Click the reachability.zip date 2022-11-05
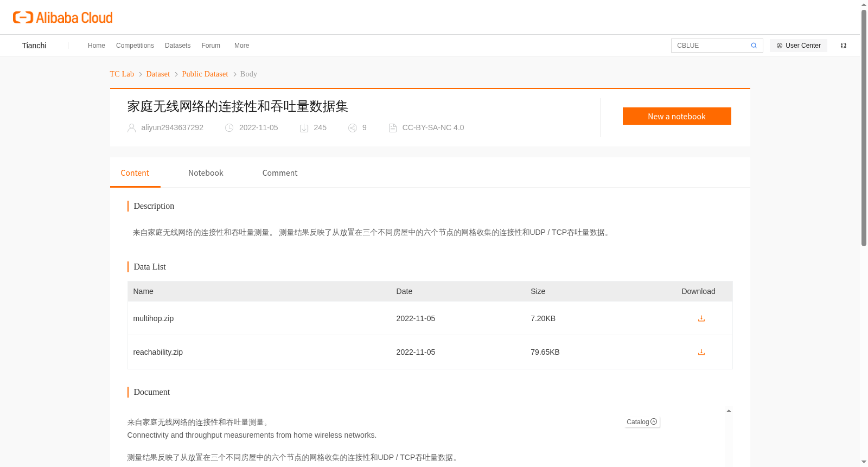Screen dimensions: 868x467 click(x=416, y=352)
